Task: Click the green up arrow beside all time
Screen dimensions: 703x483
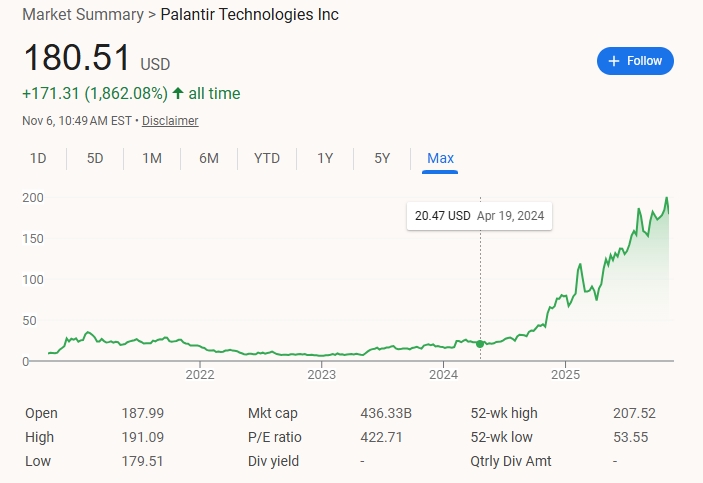Action: pyautogui.click(x=178, y=94)
